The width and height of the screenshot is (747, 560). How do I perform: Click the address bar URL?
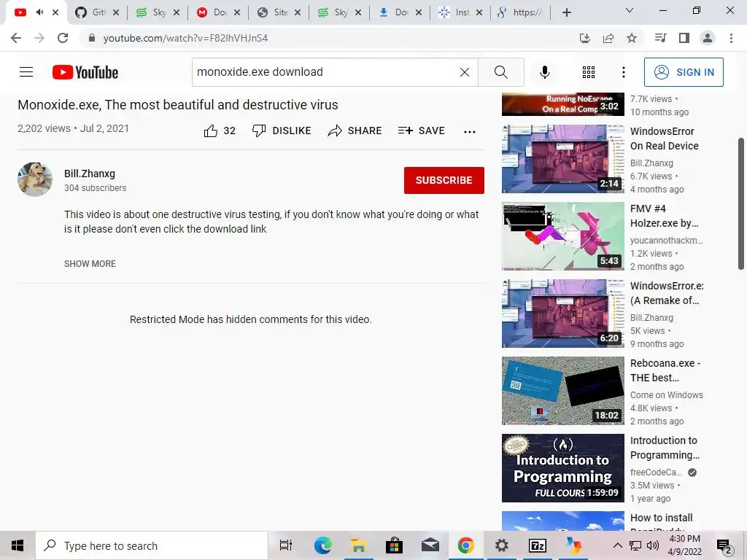point(186,38)
